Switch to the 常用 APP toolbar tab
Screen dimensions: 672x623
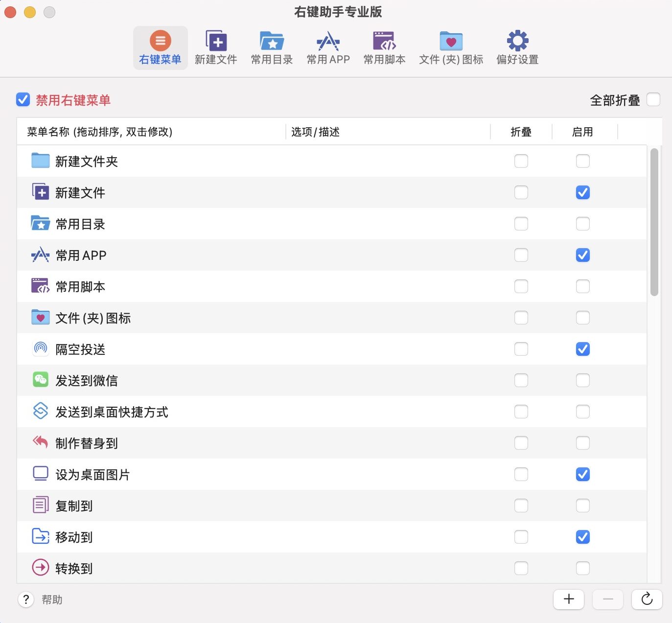tap(328, 47)
